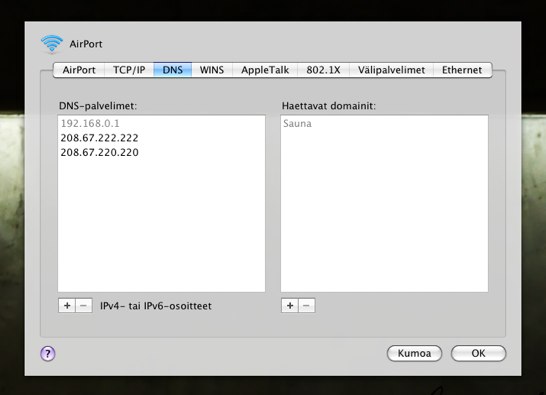Image resolution: width=546 pixels, height=395 pixels.
Task: Click the Haettavat domainit label
Action: (x=329, y=106)
